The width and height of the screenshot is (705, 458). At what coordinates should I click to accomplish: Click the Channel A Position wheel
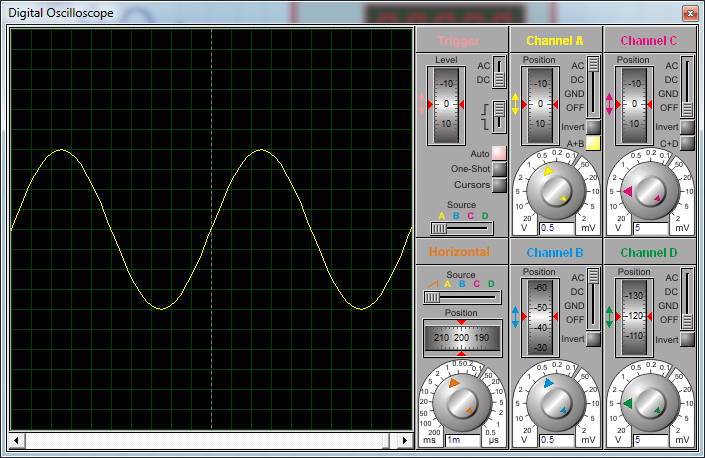540,105
